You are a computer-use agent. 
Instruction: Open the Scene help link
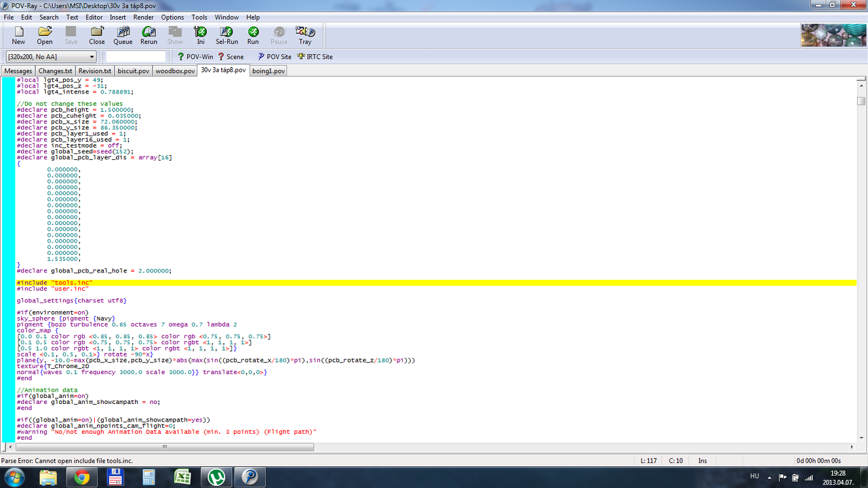click(x=231, y=57)
